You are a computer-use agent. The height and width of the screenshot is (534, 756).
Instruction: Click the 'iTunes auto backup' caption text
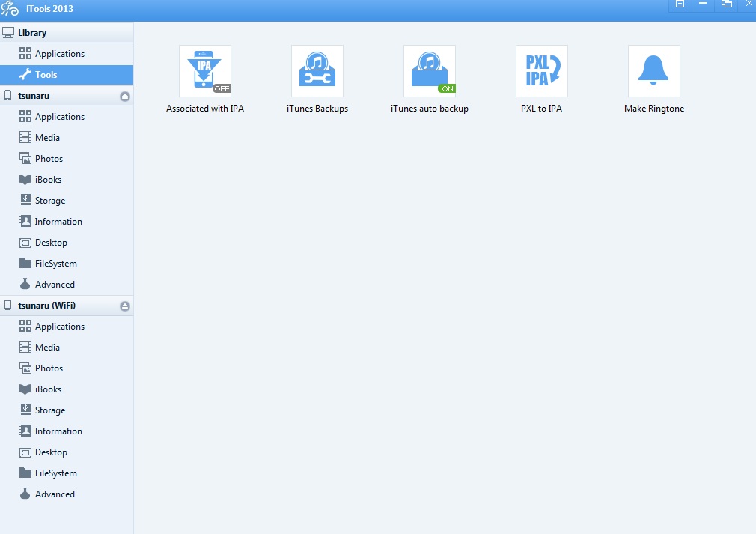point(430,109)
